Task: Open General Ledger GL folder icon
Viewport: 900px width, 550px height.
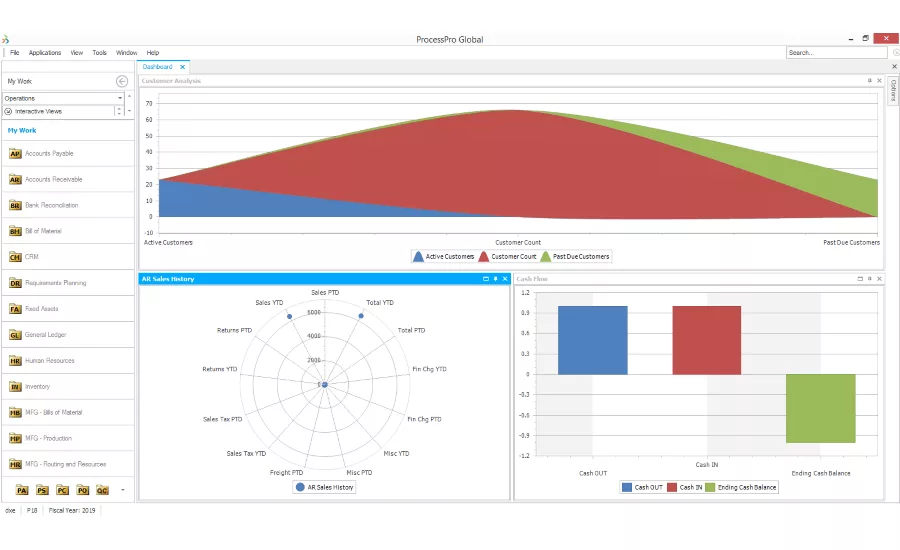Action: 15,335
